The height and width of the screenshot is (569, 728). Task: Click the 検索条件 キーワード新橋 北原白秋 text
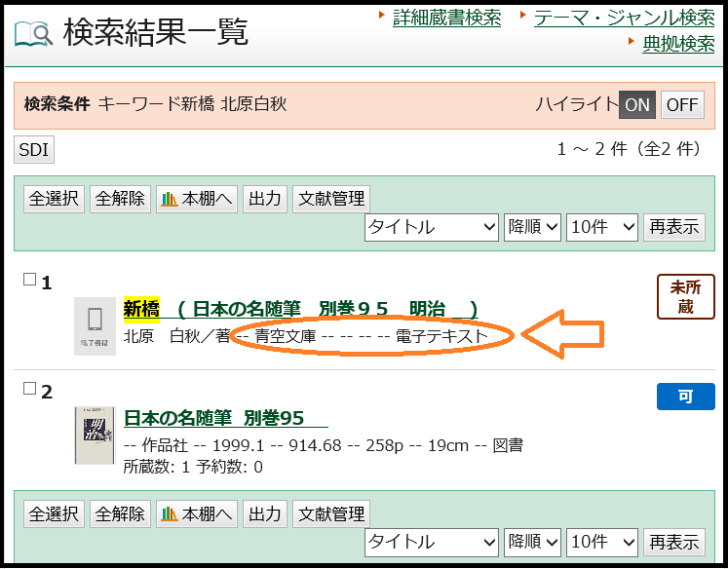tap(155, 104)
